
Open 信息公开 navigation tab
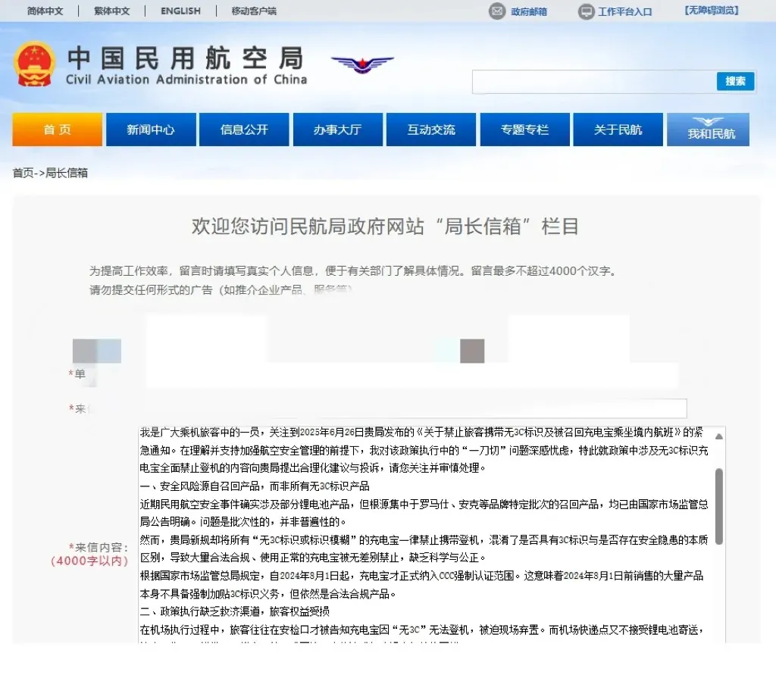pos(244,130)
